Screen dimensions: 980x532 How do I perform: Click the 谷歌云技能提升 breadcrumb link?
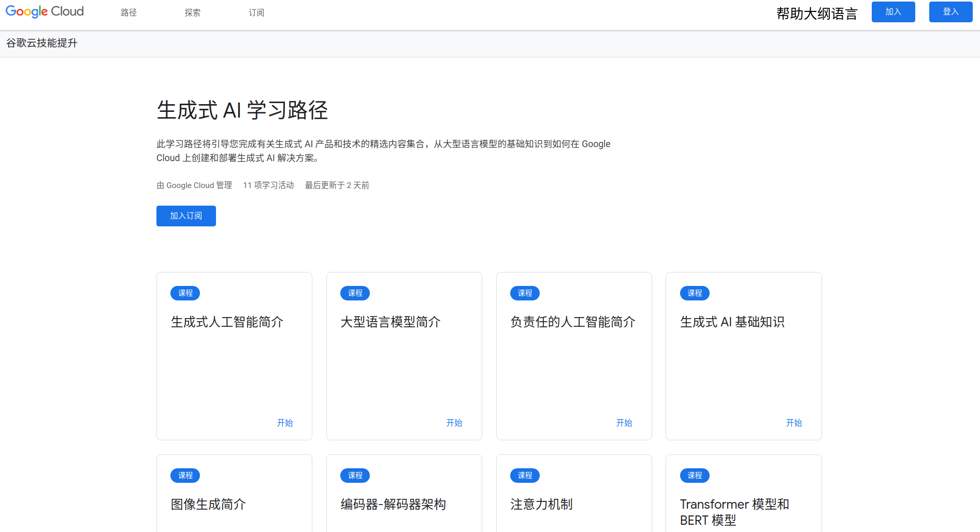coord(41,43)
